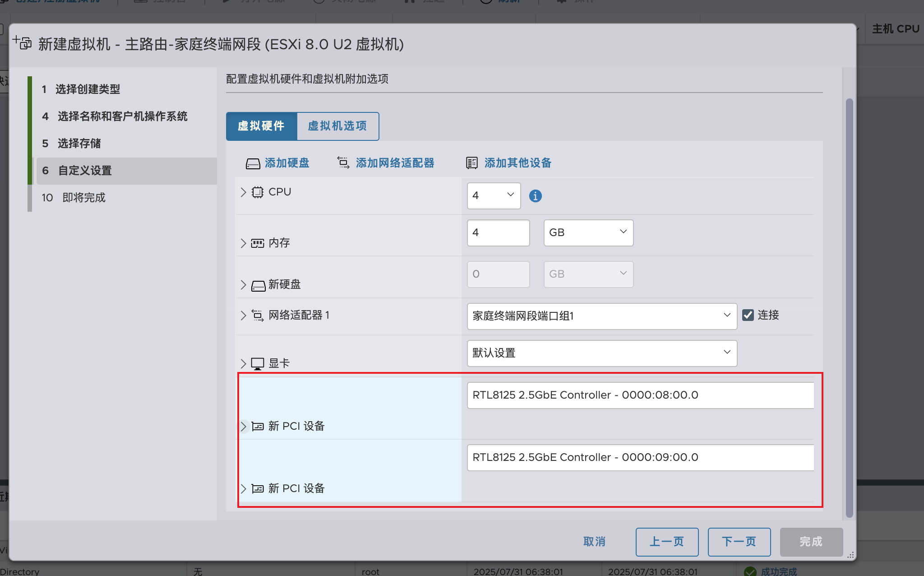Click the root cell in background task list

[x=370, y=571]
